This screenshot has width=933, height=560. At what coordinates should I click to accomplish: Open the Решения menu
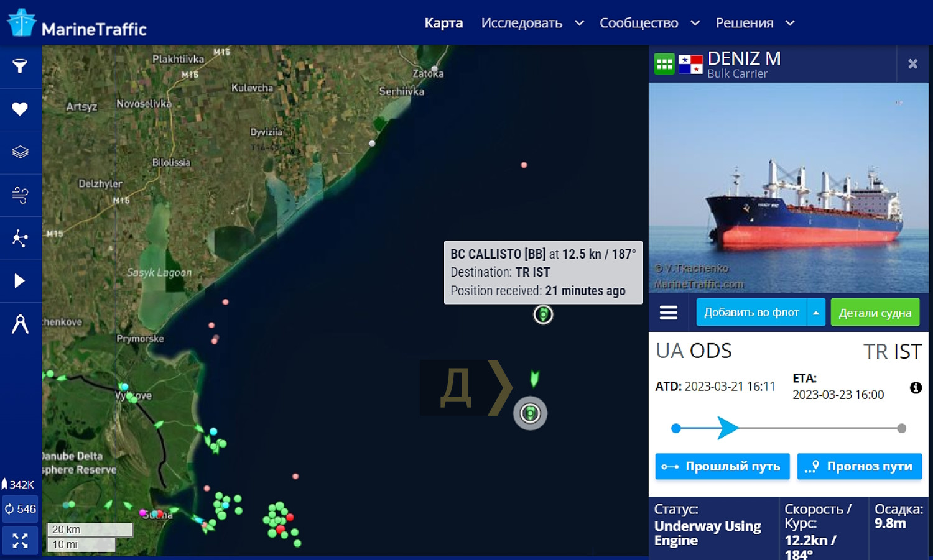pyautogui.click(x=754, y=23)
